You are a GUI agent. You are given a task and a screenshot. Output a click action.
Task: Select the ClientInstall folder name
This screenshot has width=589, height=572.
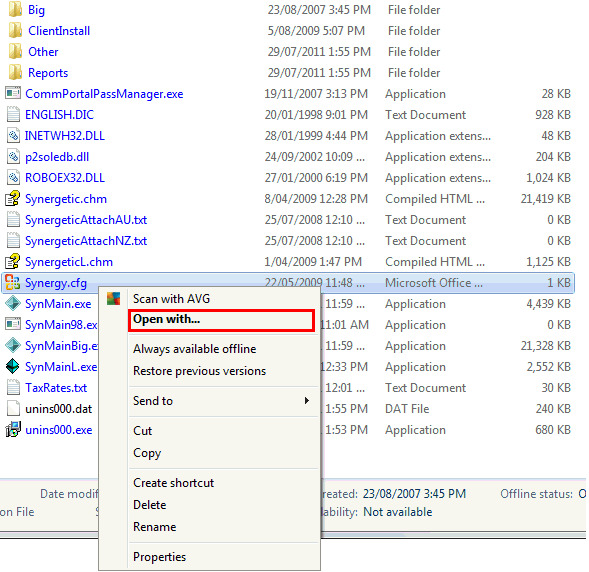(x=59, y=31)
